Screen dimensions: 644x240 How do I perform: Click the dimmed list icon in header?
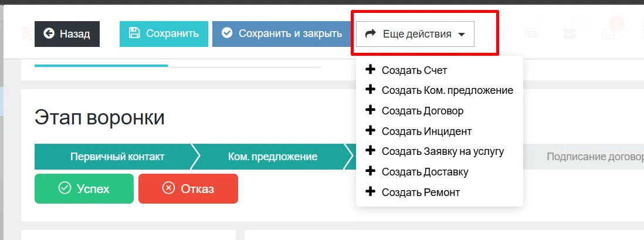pos(531,33)
